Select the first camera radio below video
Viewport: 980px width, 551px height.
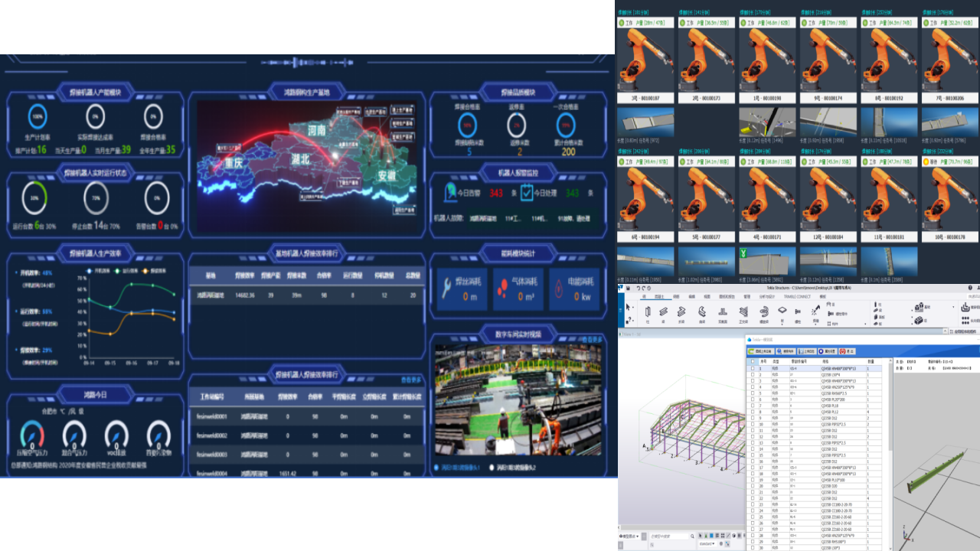(x=438, y=467)
